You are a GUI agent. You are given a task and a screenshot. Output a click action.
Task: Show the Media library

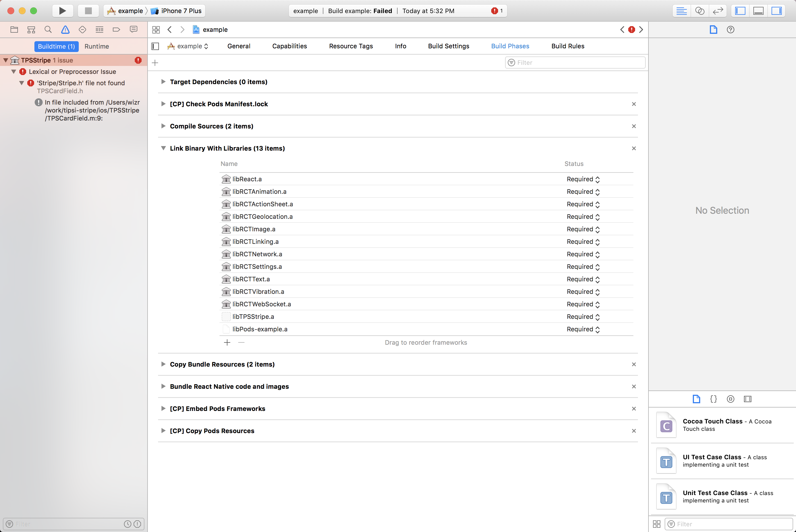(747, 399)
